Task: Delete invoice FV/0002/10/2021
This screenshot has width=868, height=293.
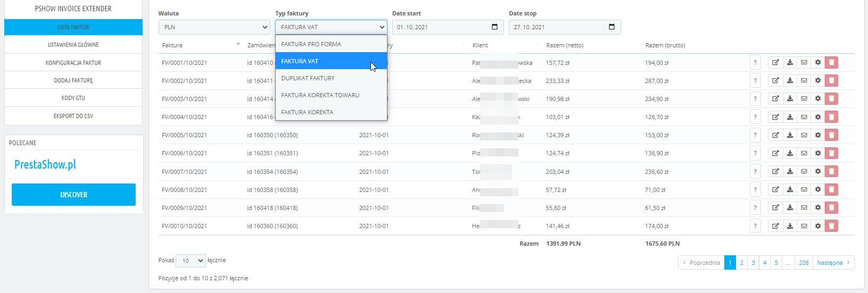Action: pos(832,81)
